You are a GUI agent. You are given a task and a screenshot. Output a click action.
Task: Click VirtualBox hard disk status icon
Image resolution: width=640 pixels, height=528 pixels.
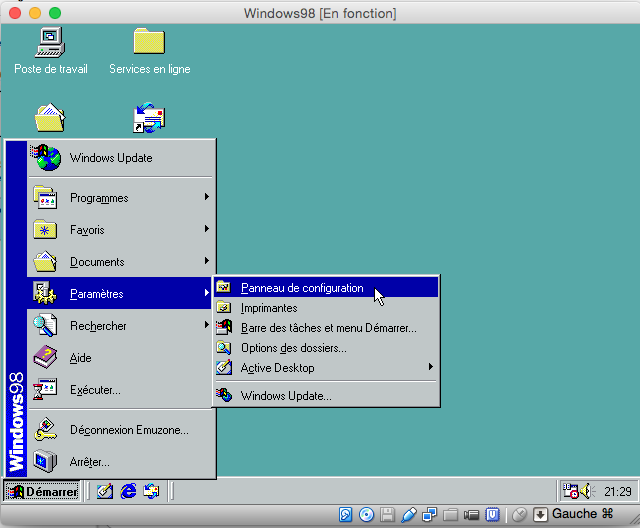click(345, 515)
